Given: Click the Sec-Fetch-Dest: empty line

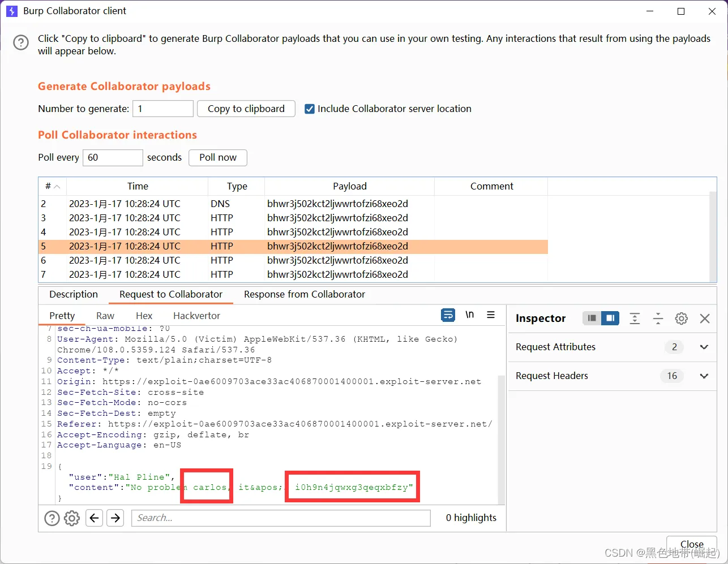Looking at the screenshot, I should 116,413.
